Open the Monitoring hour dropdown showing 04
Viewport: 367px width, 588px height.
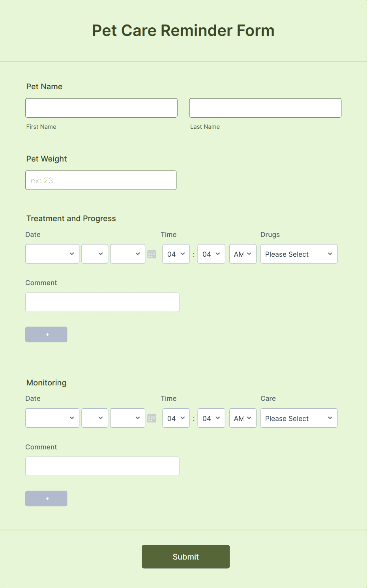(176, 418)
